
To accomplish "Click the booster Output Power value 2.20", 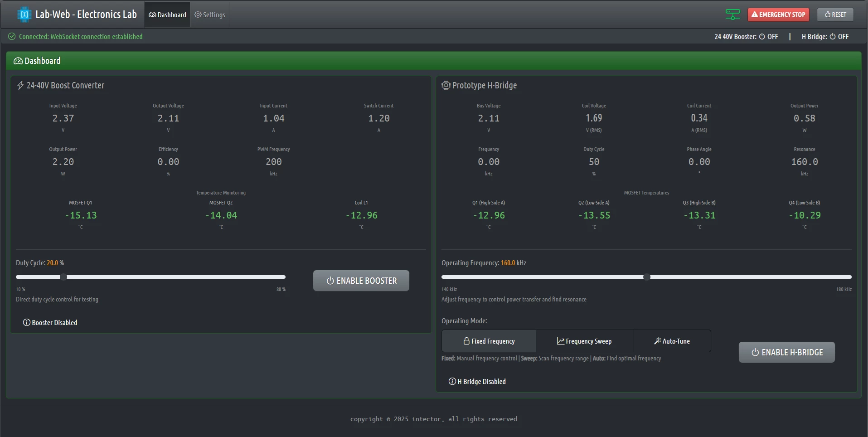I will (x=63, y=162).
